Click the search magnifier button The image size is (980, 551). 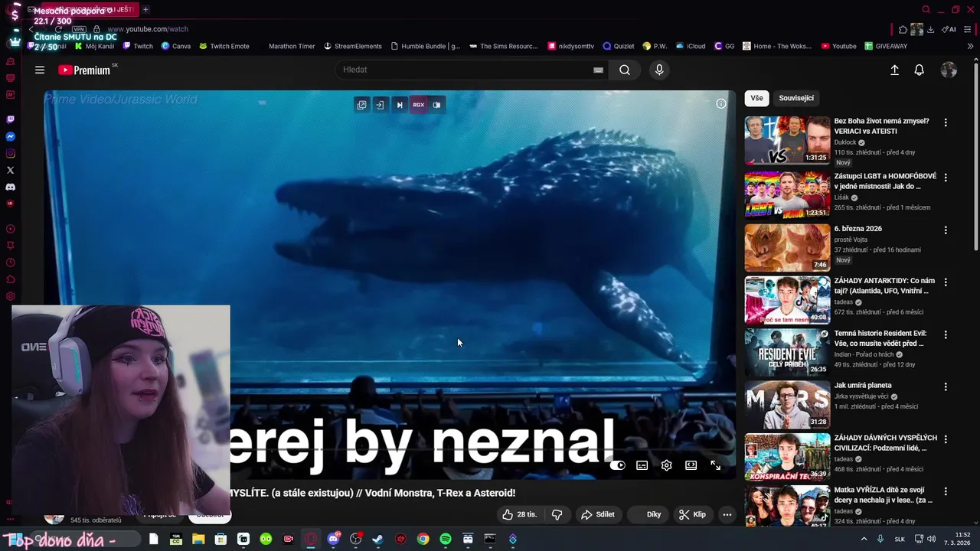[625, 70]
